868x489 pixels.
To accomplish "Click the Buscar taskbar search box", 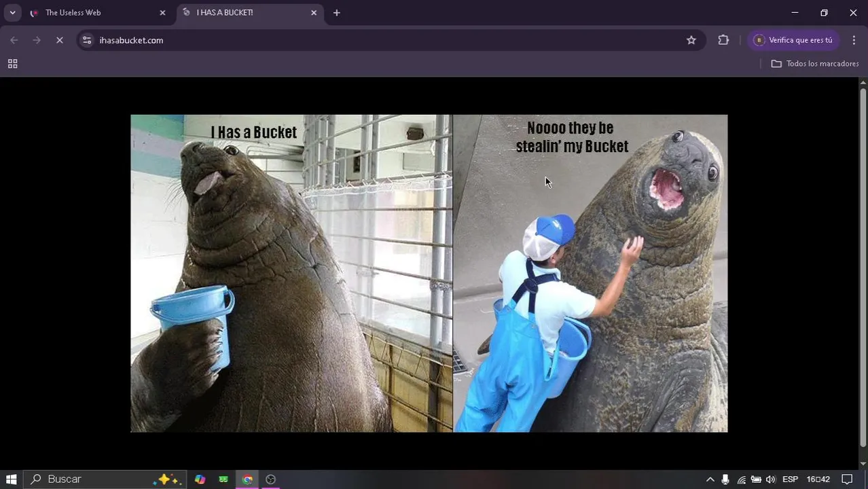I will click(x=104, y=479).
